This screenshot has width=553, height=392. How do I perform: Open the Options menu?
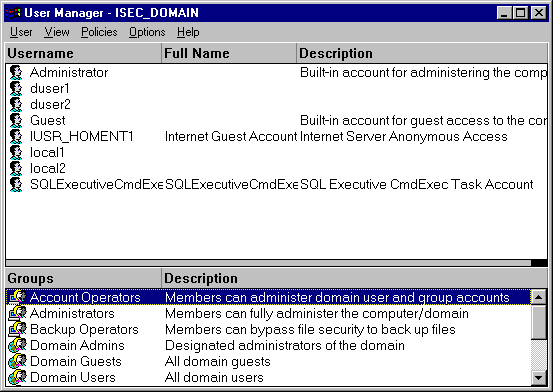click(x=147, y=32)
